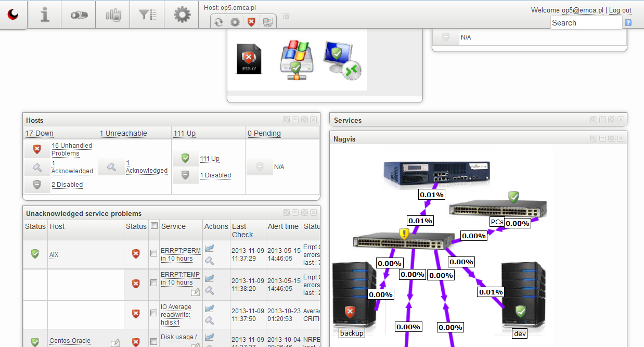Tick the select-all checkbox in Service header
644x347 pixels.
coord(154,226)
